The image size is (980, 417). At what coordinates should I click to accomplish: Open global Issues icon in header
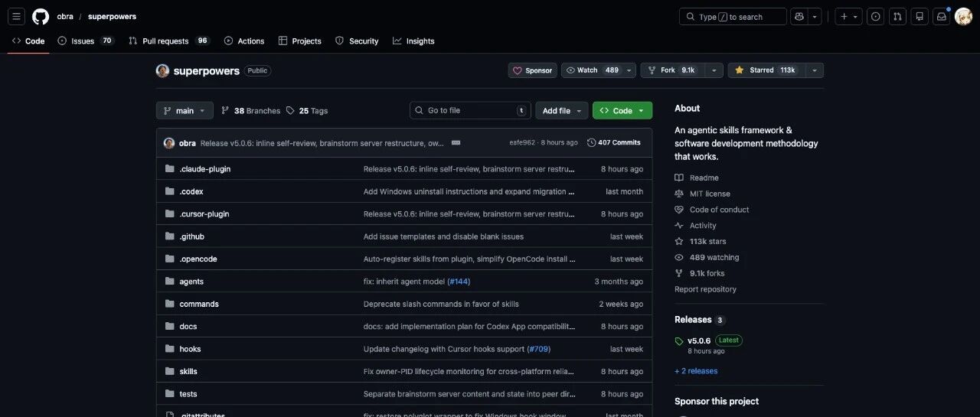pyautogui.click(x=876, y=16)
